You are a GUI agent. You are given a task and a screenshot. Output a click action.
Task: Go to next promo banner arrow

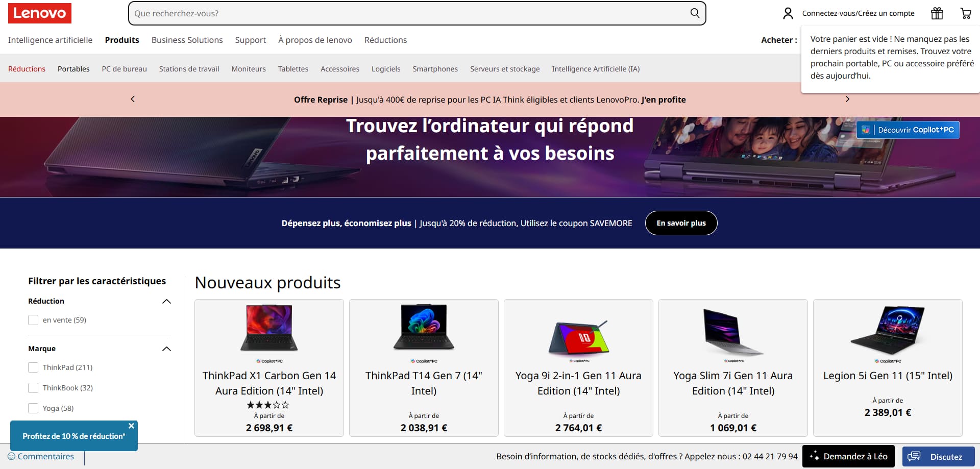(x=847, y=99)
